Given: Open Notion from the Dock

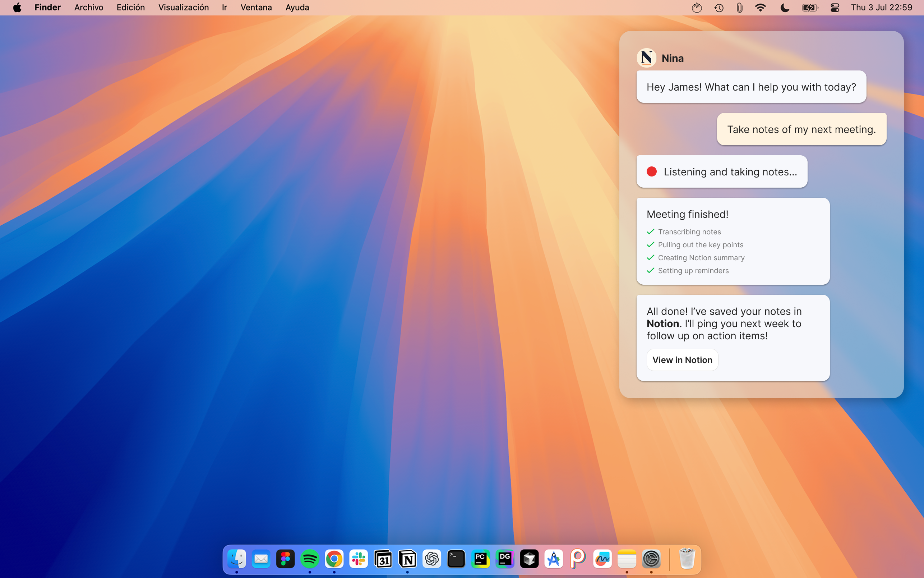Looking at the screenshot, I should [x=407, y=559].
